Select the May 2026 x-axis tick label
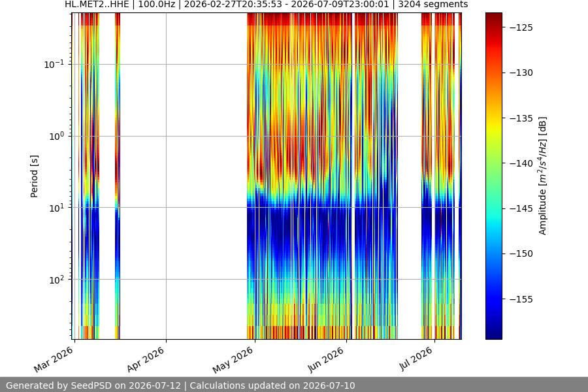The height and width of the screenshot is (392, 588). (x=233, y=360)
